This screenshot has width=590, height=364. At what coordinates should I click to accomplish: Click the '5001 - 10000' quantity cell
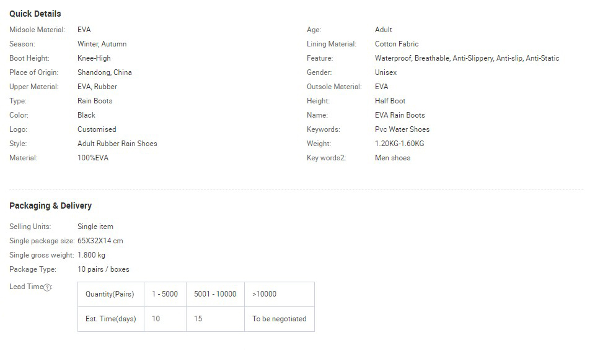(x=215, y=294)
